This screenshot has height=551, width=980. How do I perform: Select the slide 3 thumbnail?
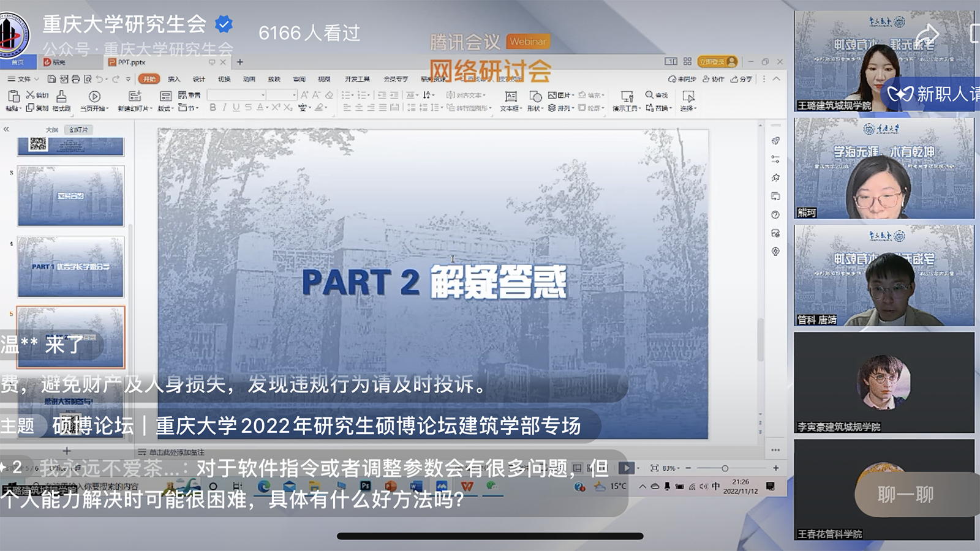[x=70, y=196]
